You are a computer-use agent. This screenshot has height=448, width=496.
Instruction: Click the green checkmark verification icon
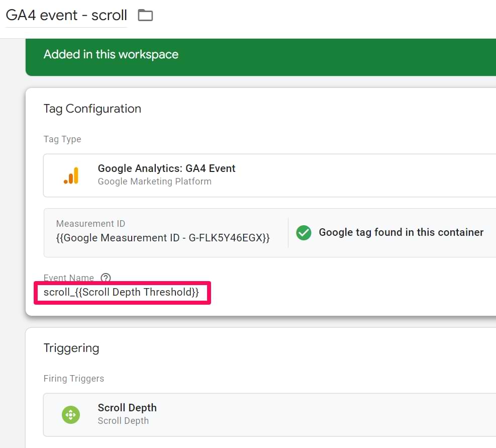point(304,232)
